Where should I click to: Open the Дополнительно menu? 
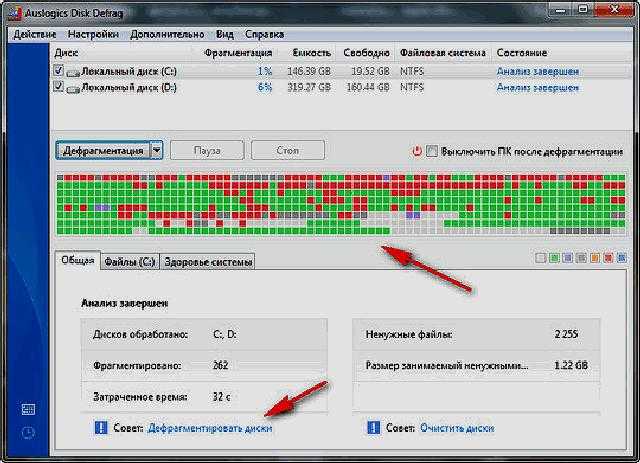[167, 34]
